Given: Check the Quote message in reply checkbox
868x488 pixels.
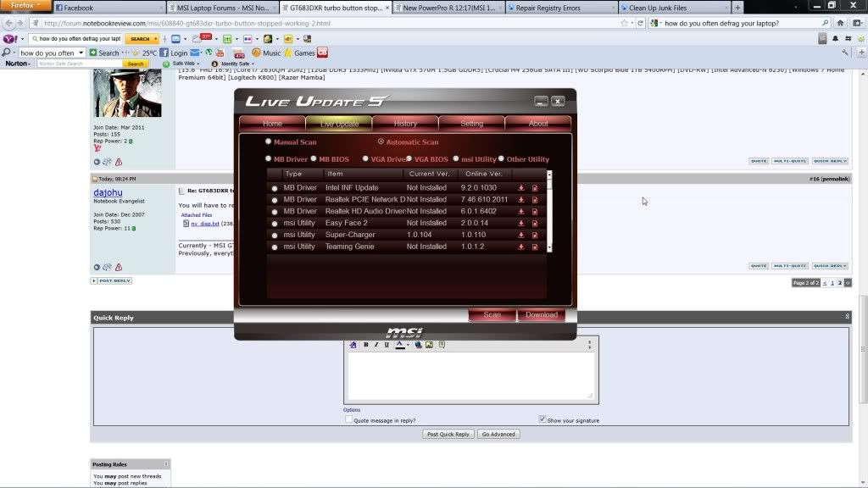Looking at the screenshot, I should (348, 419).
